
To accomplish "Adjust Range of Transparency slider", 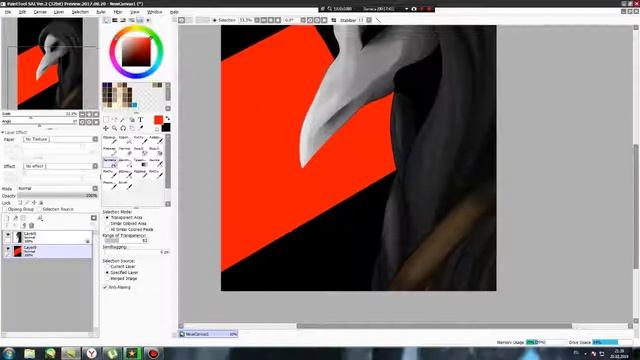I will (126, 241).
